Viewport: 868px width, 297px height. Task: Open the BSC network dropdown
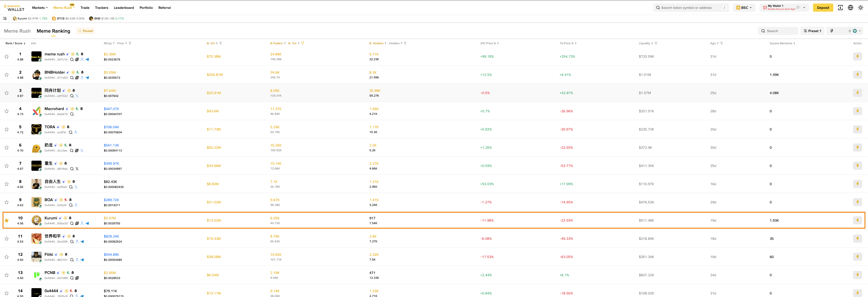(744, 8)
